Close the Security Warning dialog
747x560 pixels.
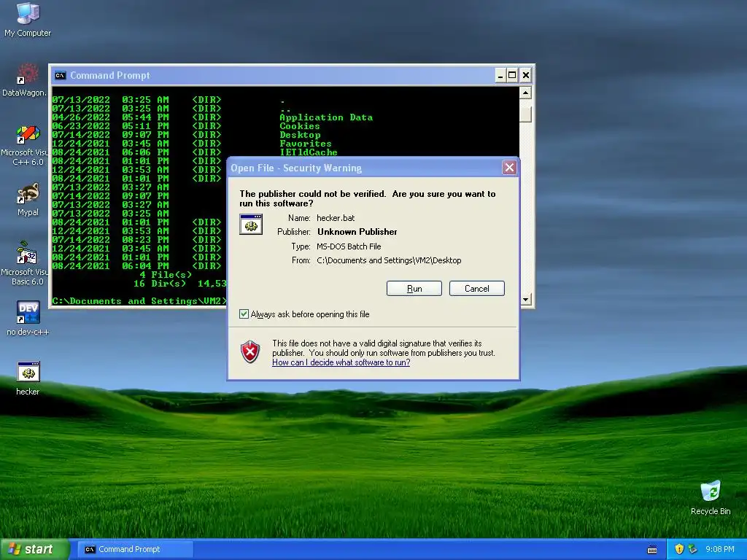[509, 168]
